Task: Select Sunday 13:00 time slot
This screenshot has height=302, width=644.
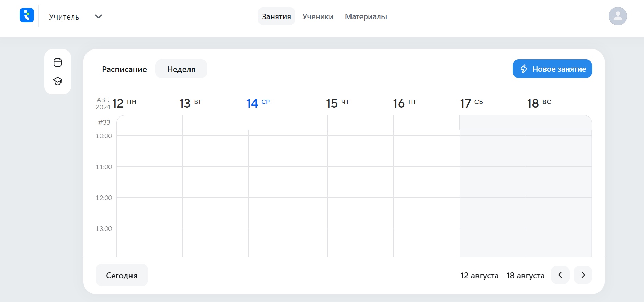Action: 559,243
